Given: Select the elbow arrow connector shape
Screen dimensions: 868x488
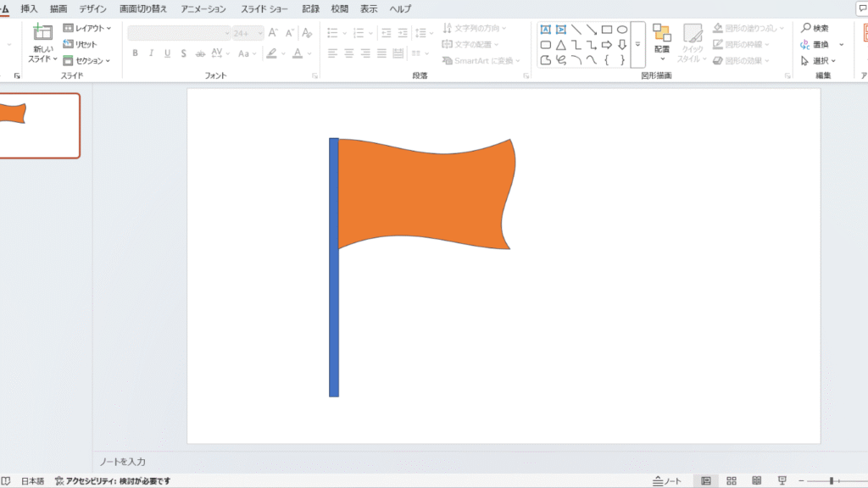Looking at the screenshot, I should 591,45.
